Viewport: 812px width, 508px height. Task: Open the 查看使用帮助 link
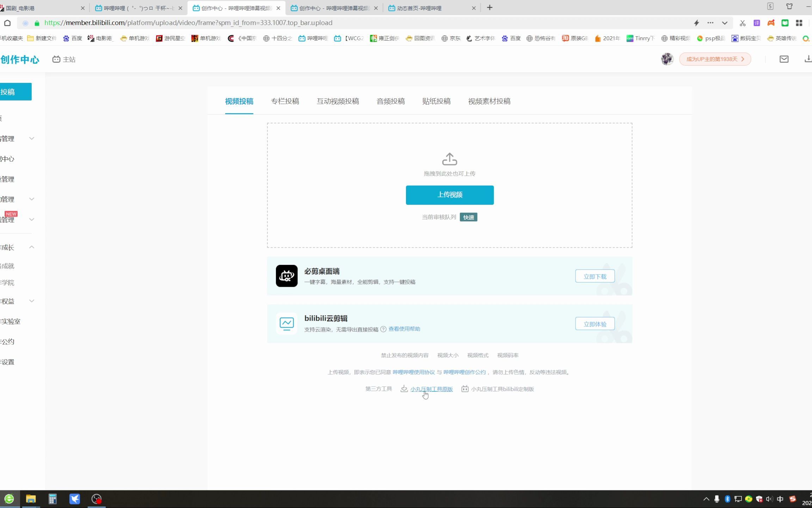tap(404, 329)
